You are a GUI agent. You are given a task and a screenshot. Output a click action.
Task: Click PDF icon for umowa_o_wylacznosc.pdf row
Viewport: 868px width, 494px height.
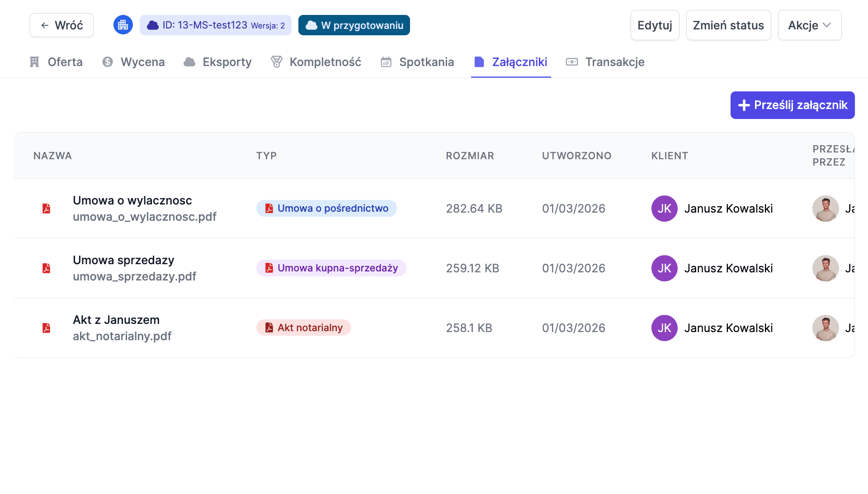point(46,209)
